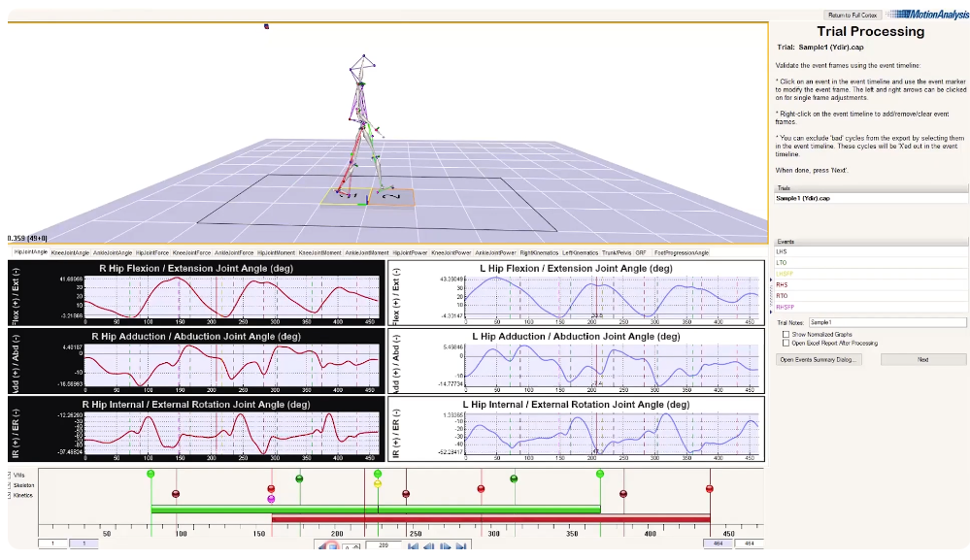Select the FootProgressionAngle tab

coord(682,252)
